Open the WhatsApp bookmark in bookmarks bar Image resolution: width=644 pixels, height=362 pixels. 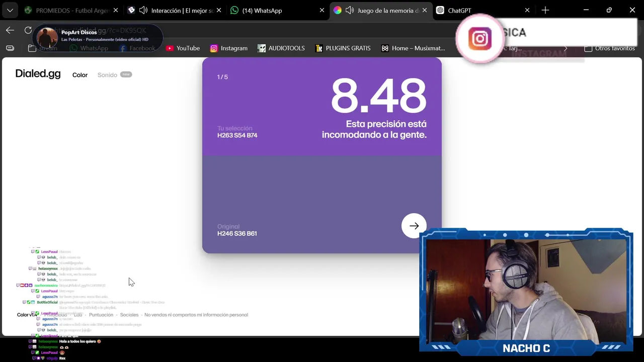click(x=89, y=48)
